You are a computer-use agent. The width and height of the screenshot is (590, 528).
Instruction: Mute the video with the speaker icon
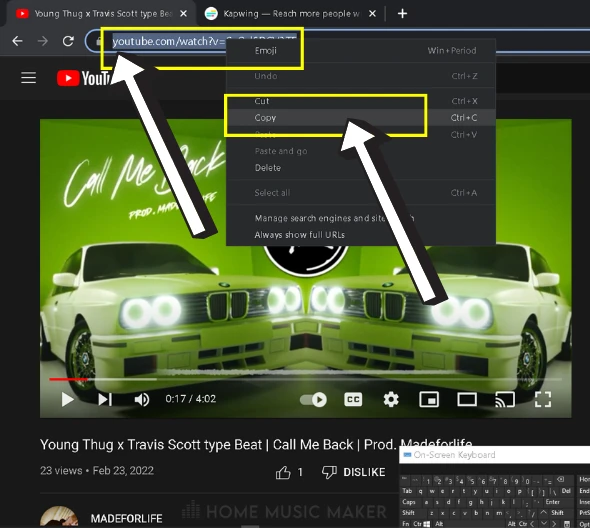142,399
